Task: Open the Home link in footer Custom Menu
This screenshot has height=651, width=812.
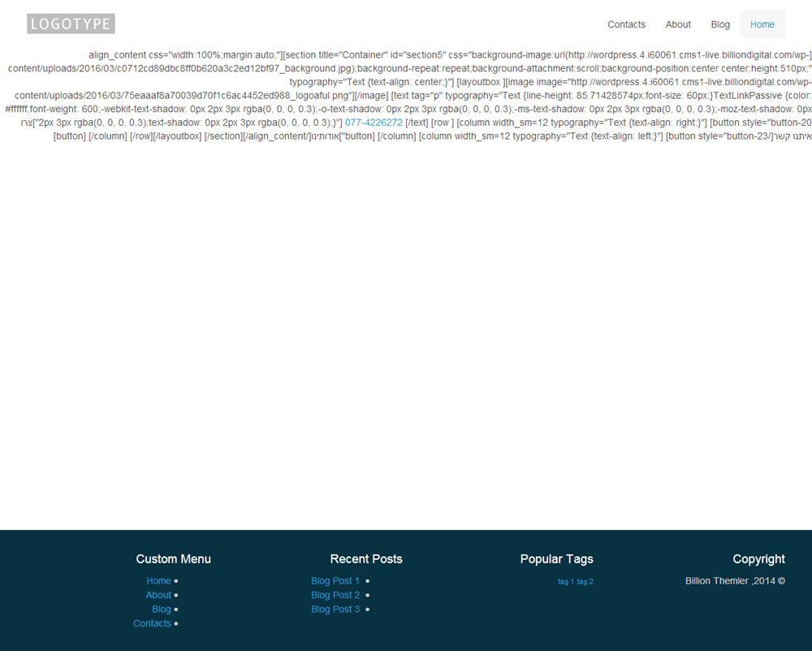Action: click(158, 581)
